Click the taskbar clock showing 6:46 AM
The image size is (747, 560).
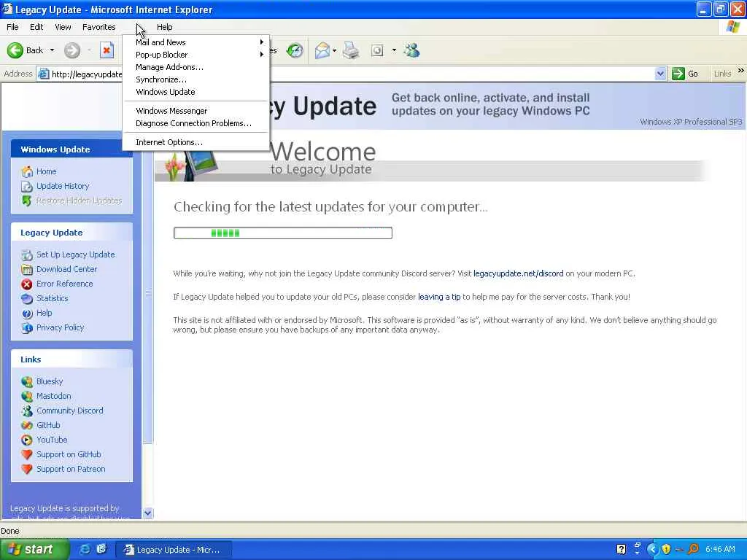720,549
